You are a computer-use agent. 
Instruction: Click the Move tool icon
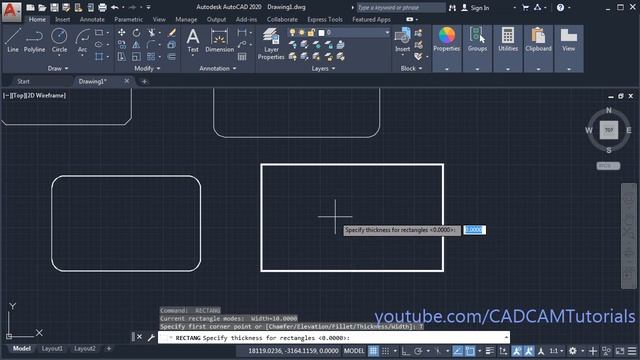pyautogui.click(x=122, y=33)
